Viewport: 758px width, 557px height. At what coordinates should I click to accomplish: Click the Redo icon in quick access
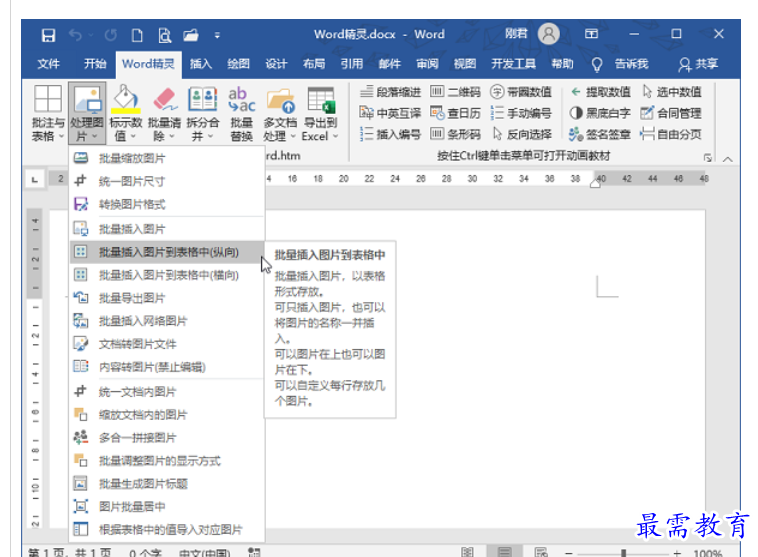tap(111, 35)
